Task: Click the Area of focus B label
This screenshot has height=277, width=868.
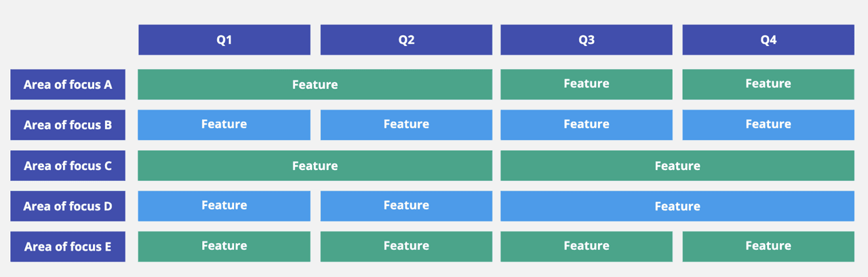Action: point(68,125)
